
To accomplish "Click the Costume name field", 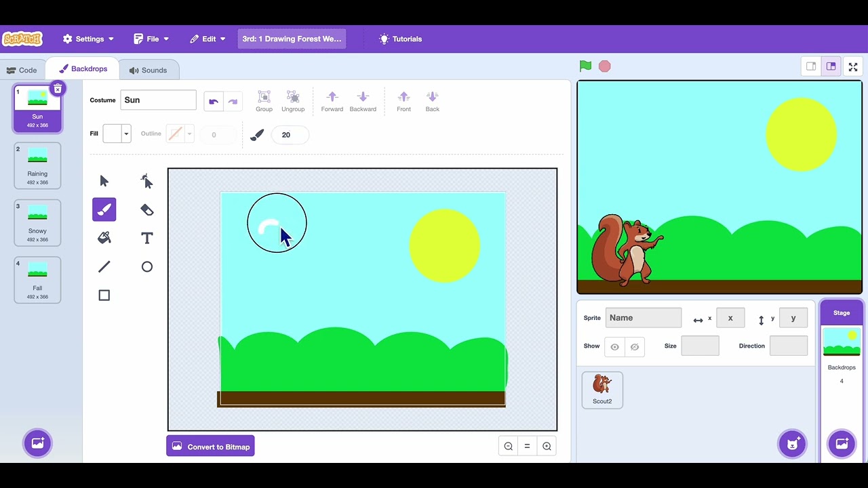I will tap(159, 100).
